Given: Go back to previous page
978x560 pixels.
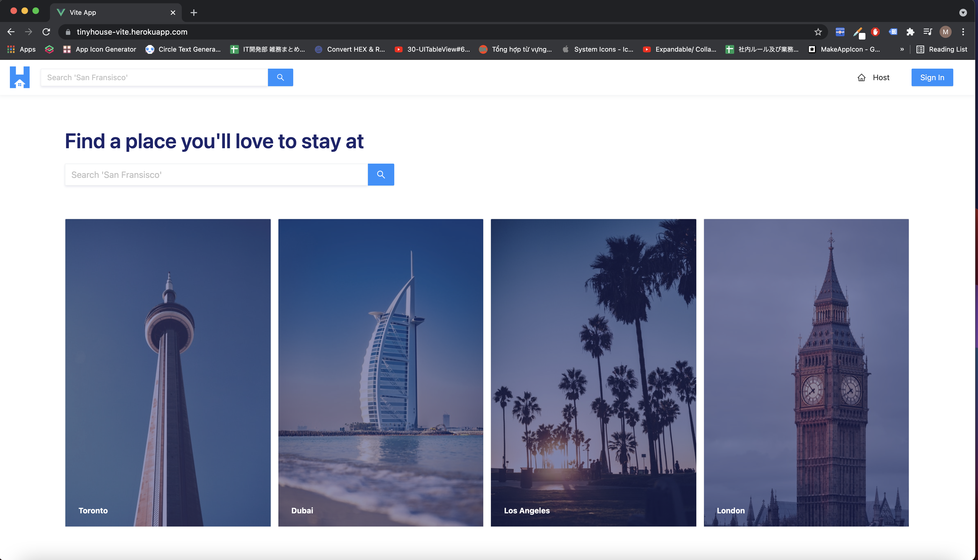Looking at the screenshot, I should (x=11, y=32).
